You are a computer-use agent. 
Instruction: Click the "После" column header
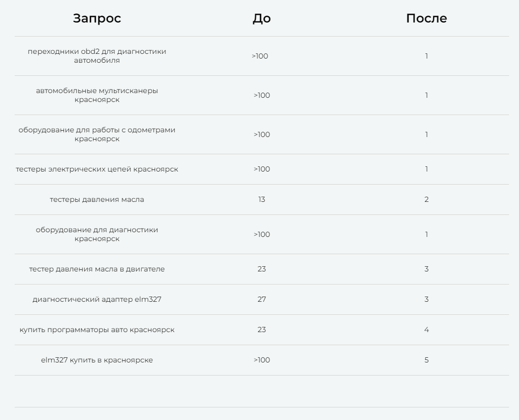pos(426,18)
